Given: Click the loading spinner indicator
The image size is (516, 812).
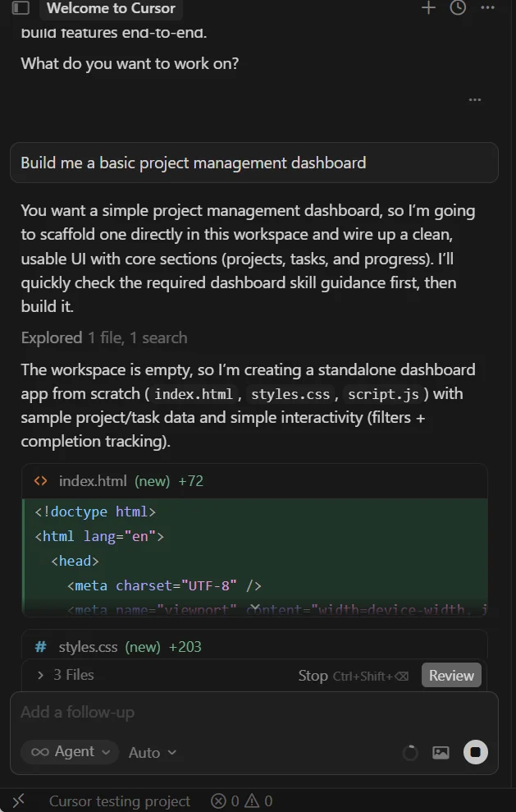Looking at the screenshot, I should coord(410,752).
